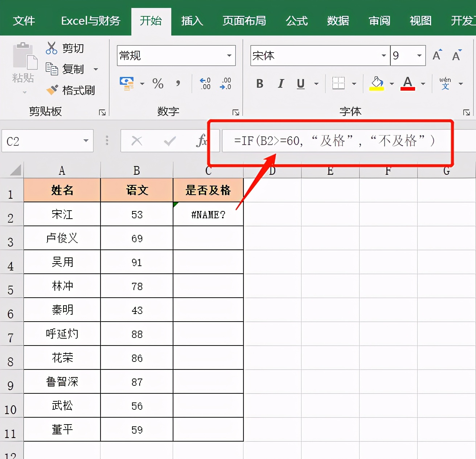
Task: Open the fill color picker dropdown
Action: pyautogui.click(x=392, y=83)
